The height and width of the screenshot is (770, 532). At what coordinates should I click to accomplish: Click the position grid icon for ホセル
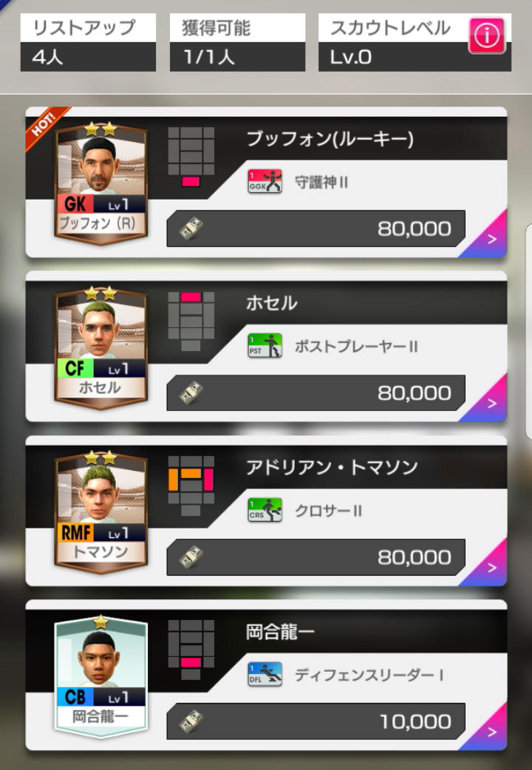pos(191,321)
